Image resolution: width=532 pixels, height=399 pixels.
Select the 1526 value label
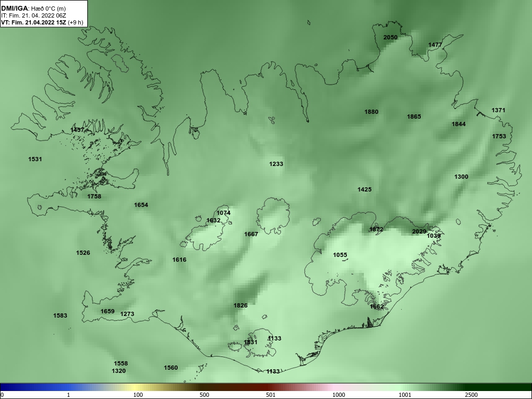(83, 253)
